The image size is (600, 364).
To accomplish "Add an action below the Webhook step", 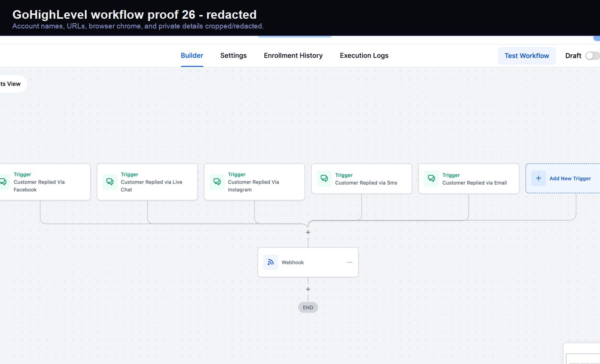I will pos(308,289).
